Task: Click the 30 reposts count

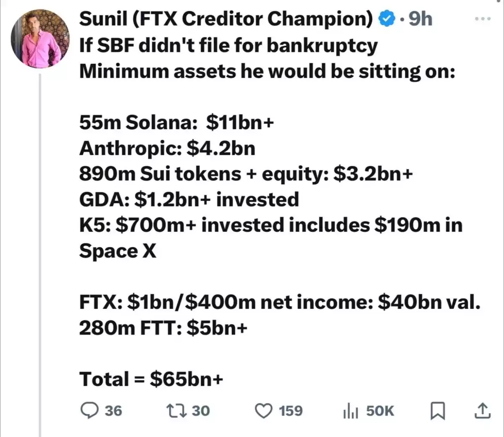Action: pos(201,411)
